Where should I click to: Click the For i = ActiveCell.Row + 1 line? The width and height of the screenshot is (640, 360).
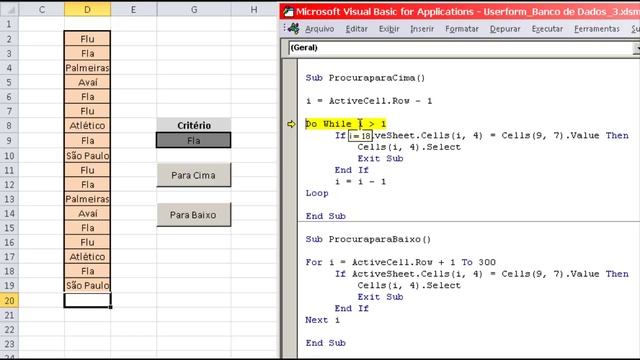(x=401, y=262)
